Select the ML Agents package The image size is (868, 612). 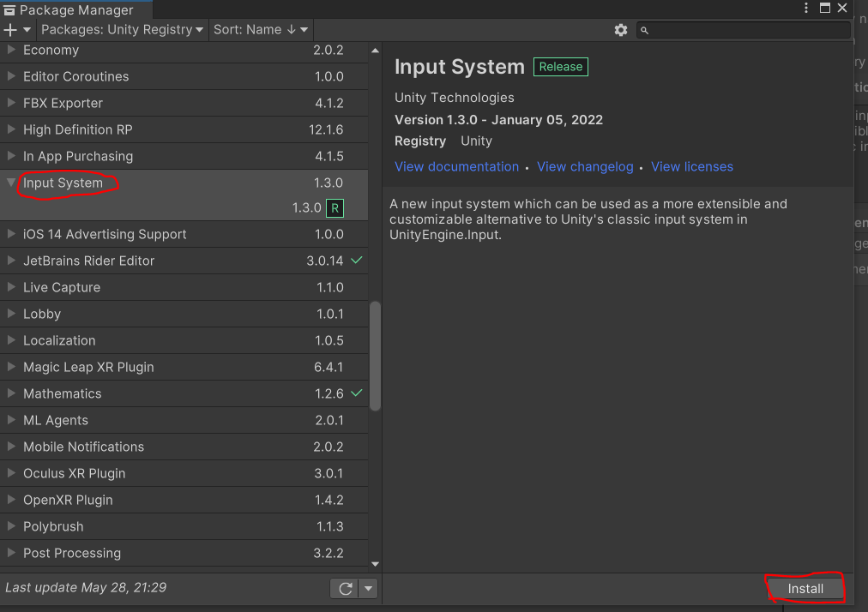[x=184, y=420]
